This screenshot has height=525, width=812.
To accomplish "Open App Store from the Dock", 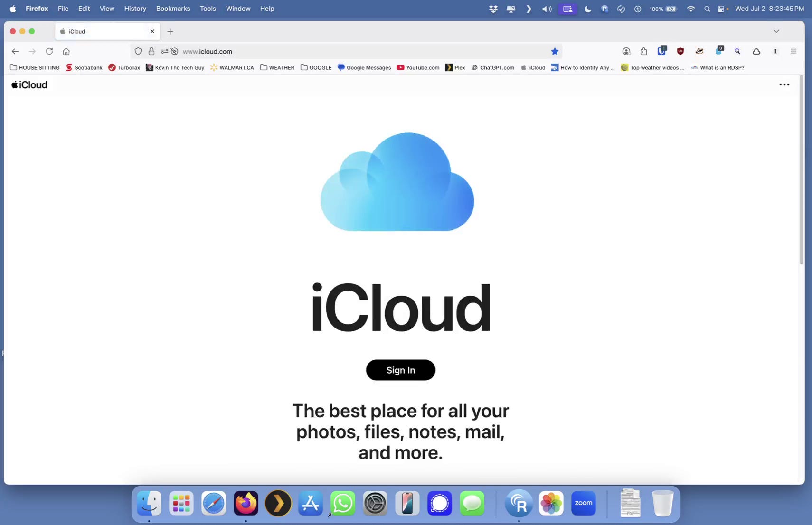I will (x=311, y=503).
